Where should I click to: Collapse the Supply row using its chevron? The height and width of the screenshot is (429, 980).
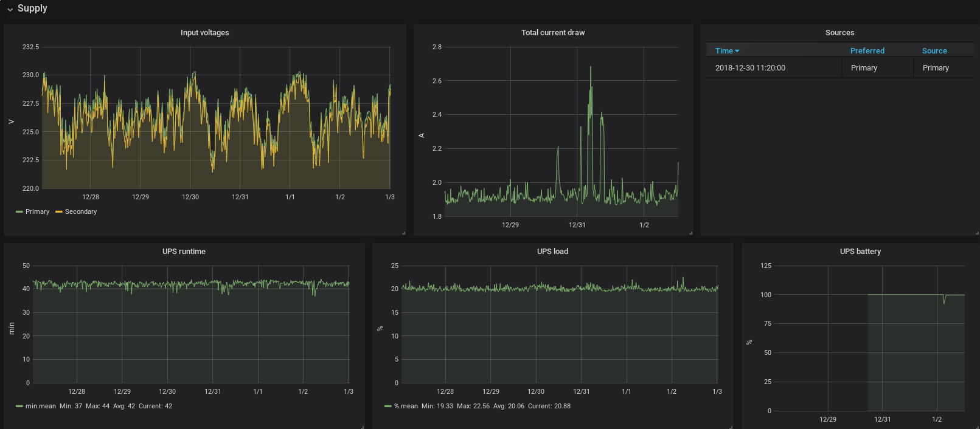click(10, 9)
